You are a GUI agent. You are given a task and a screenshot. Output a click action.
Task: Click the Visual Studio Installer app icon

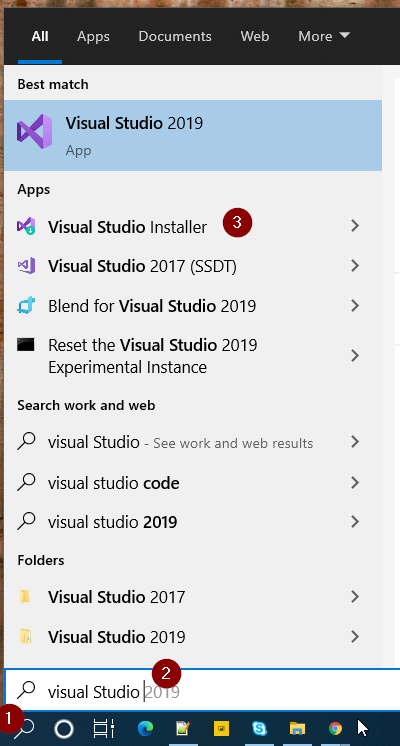pyautogui.click(x=26, y=226)
